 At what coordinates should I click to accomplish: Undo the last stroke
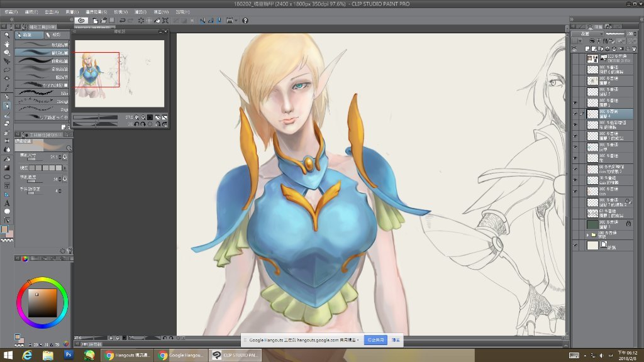tap(123, 21)
